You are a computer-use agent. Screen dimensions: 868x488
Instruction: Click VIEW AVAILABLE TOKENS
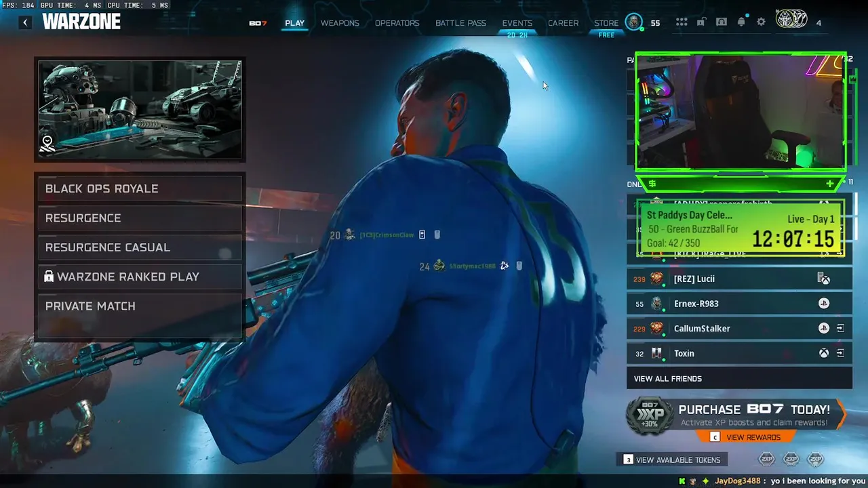click(672, 460)
